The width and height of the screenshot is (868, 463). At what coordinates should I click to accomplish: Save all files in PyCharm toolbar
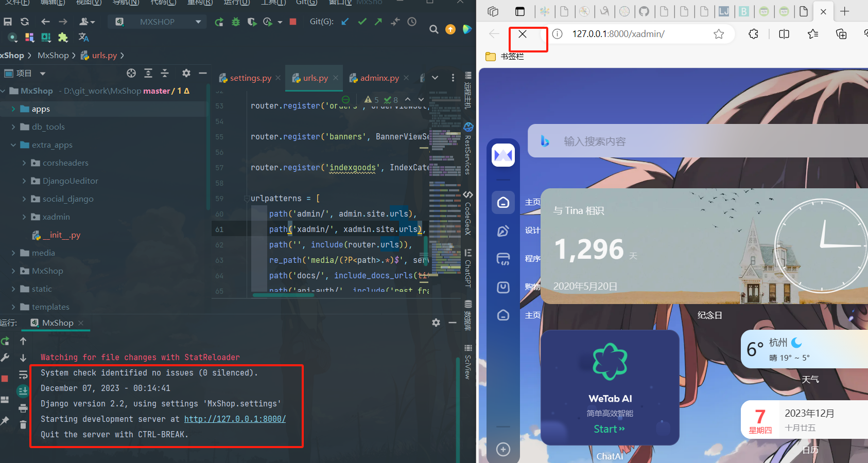coord(8,22)
